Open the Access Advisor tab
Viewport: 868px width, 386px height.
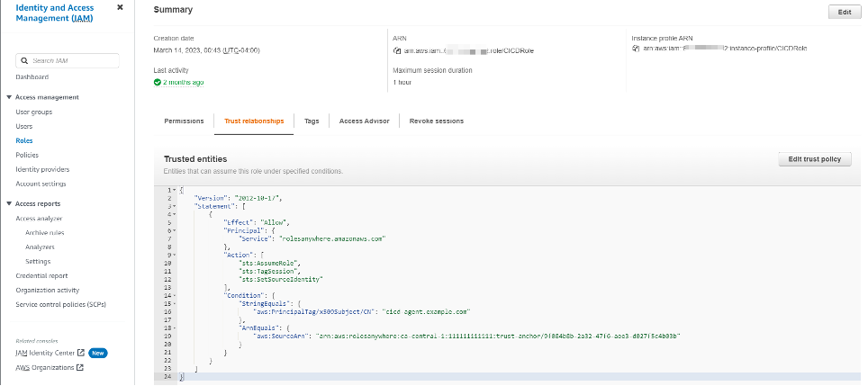pyautogui.click(x=365, y=121)
